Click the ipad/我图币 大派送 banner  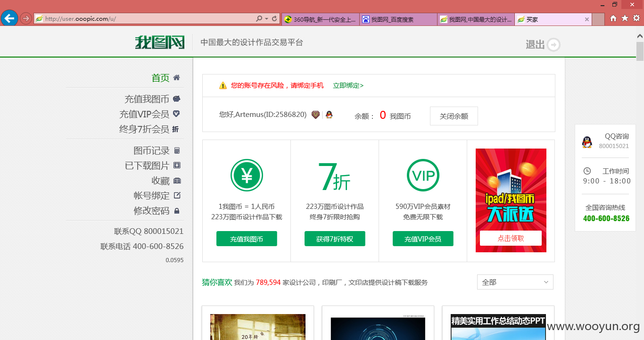click(511, 200)
